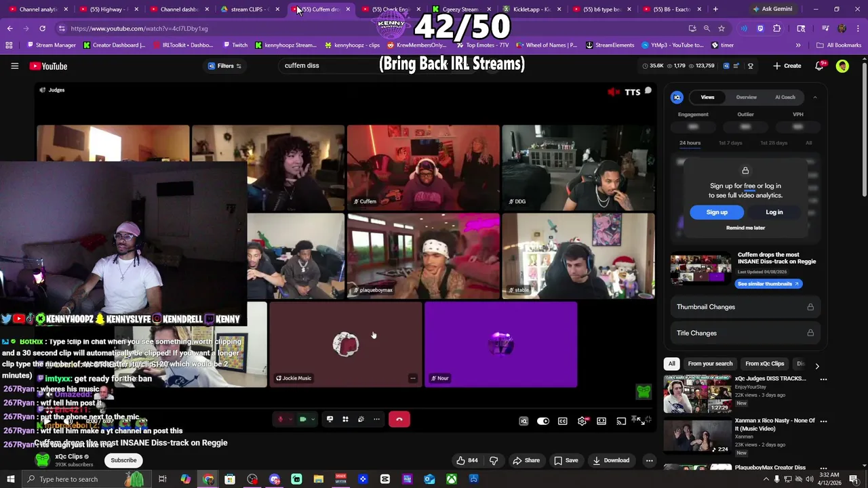Image resolution: width=868 pixels, height=488 pixels.
Task: Click the Log in button
Action: 774,212
